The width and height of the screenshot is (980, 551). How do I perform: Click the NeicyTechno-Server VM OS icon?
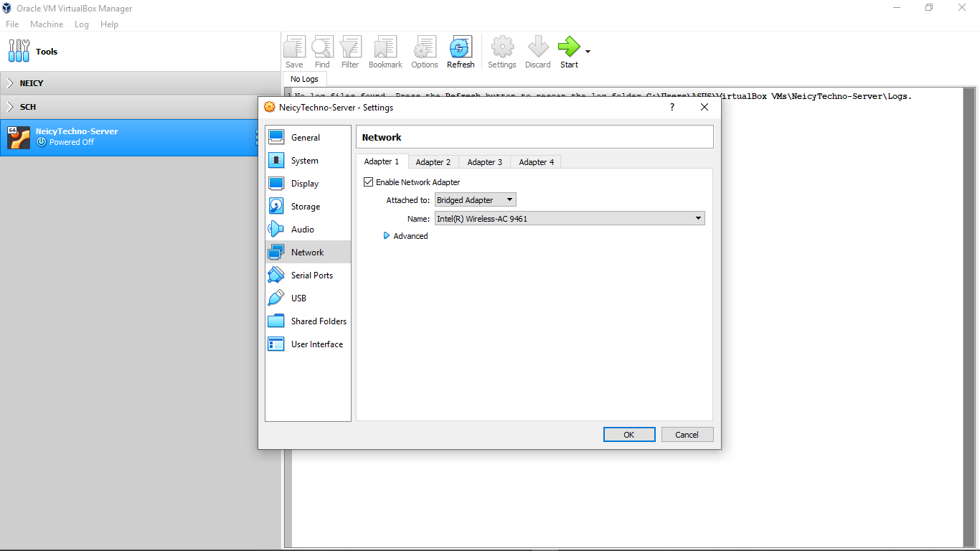(19, 137)
